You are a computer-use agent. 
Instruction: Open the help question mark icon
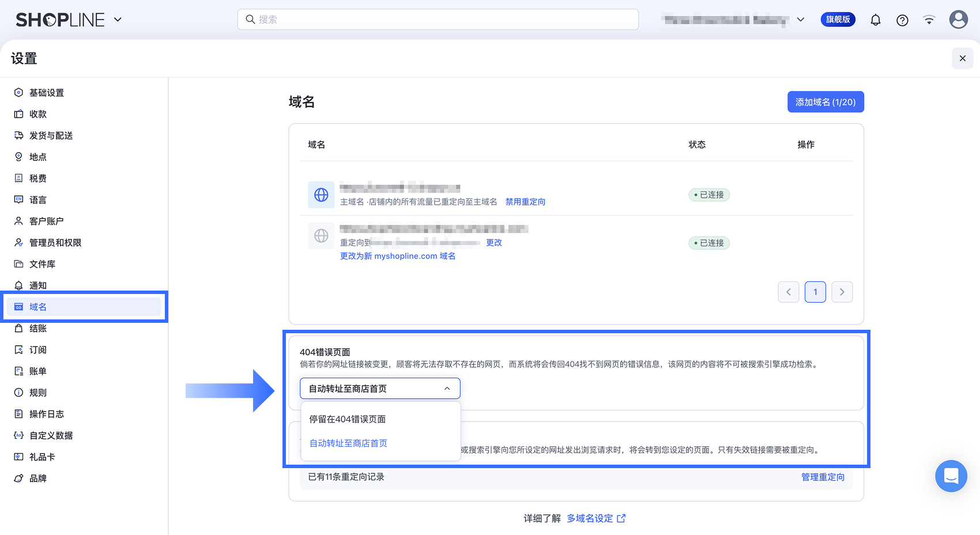902,20
